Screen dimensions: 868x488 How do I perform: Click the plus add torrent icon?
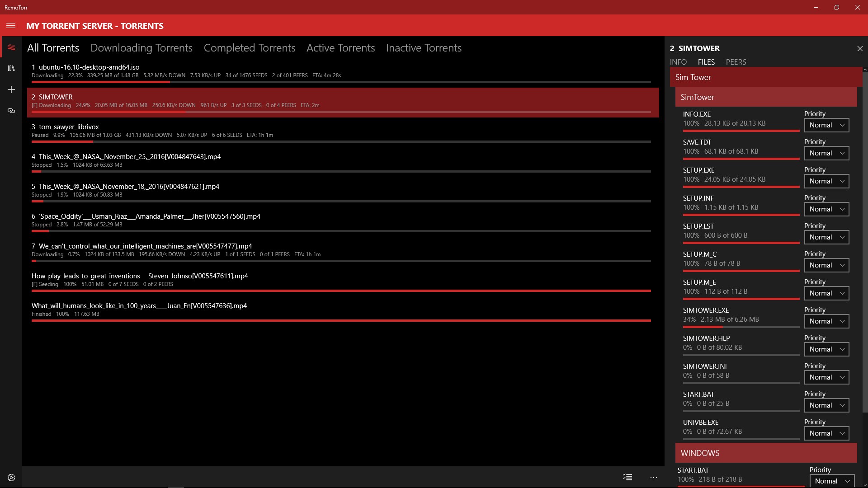pyautogui.click(x=11, y=89)
